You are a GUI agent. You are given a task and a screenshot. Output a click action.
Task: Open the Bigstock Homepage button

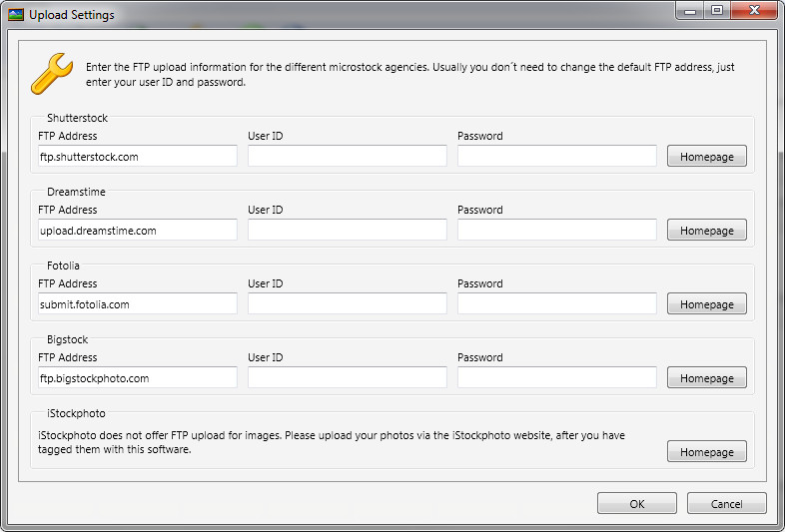point(706,378)
